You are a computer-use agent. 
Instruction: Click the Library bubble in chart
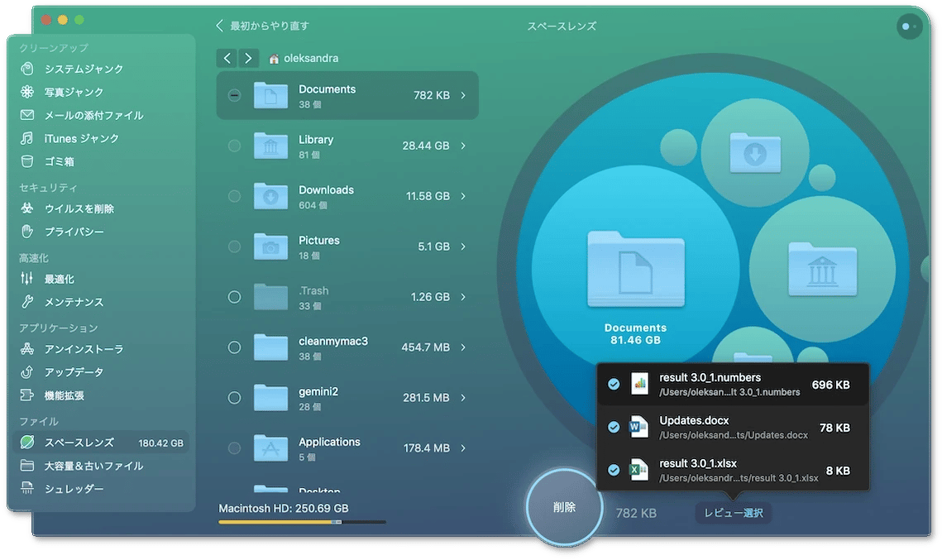click(822, 269)
